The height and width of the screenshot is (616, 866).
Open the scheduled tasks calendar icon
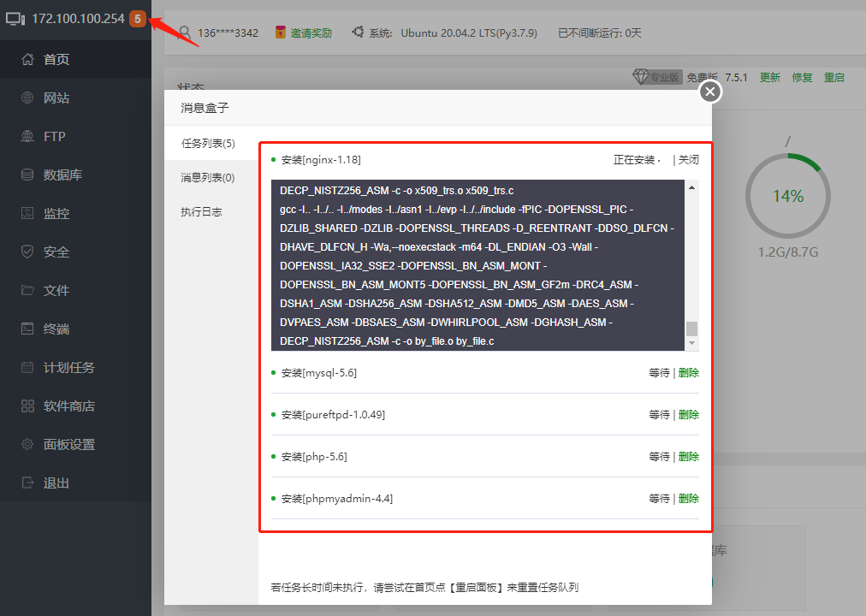pos(27,368)
